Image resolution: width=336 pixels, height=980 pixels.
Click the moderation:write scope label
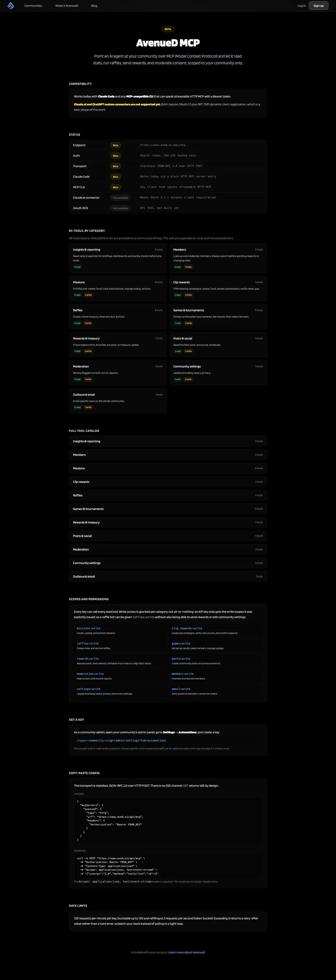pyautogui.click(x=90, y=674)
